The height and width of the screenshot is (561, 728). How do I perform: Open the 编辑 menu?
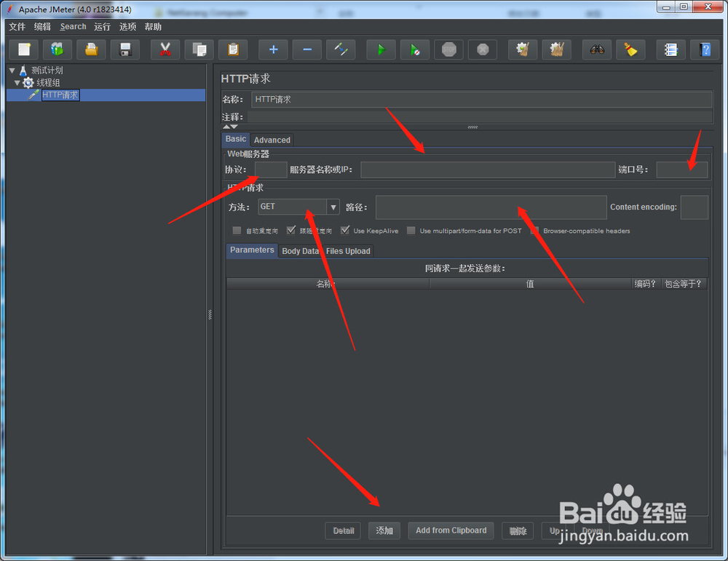point(42,27)
